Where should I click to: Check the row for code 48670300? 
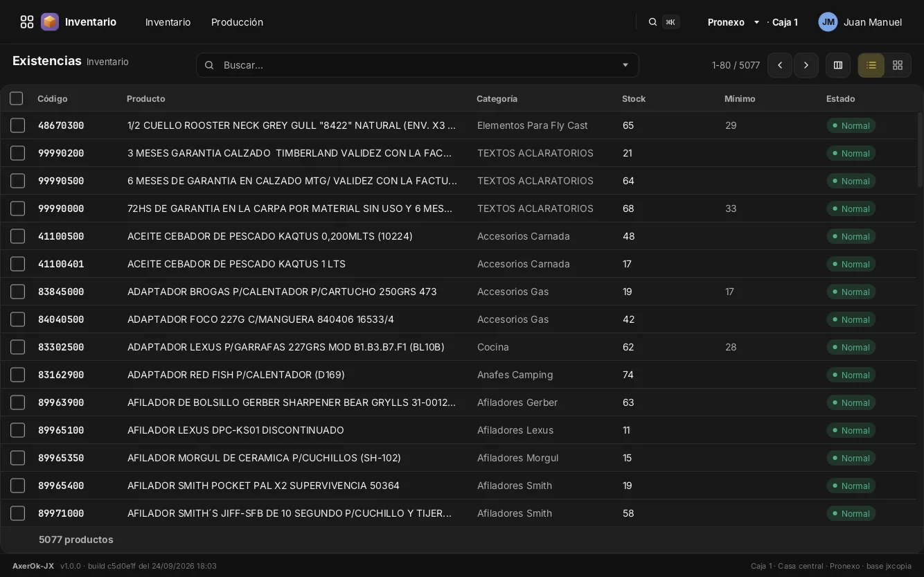[x=18, y=125]
